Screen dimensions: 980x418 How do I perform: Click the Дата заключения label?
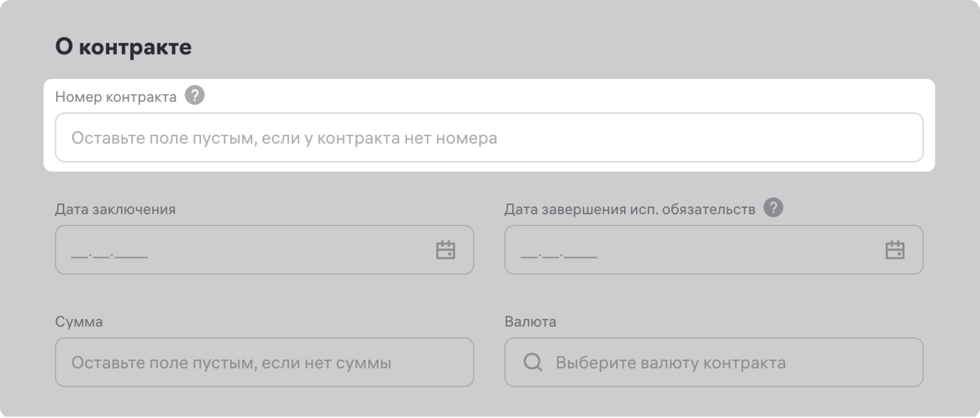(115, 209)
